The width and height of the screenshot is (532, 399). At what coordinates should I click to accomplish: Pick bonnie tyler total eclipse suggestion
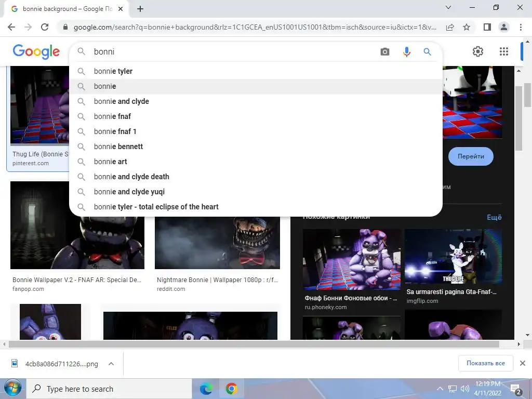coord(256,207)
